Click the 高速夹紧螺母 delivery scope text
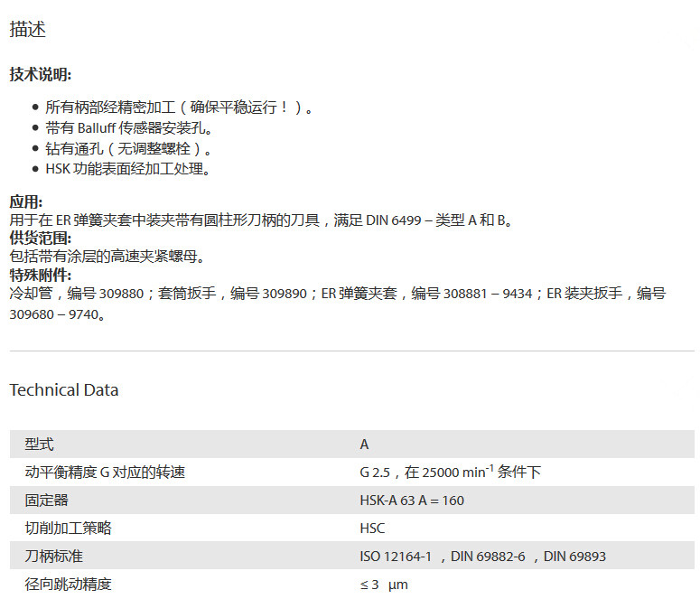The width and height of the screenshot is (700, 599). pos(107,257)
